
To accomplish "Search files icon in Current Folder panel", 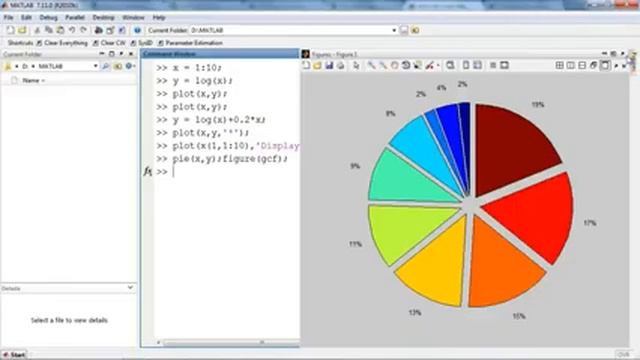I will pyautogui.click(x=106, y=66).
